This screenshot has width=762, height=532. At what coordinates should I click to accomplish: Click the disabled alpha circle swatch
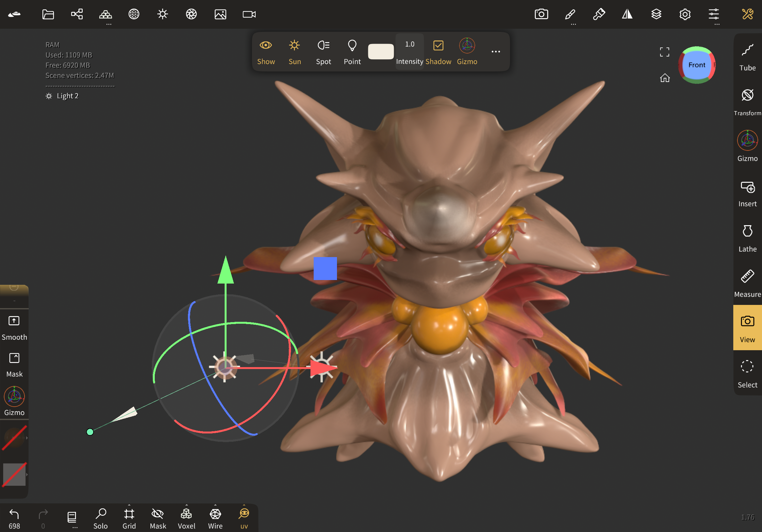click(x=14, y=438)
